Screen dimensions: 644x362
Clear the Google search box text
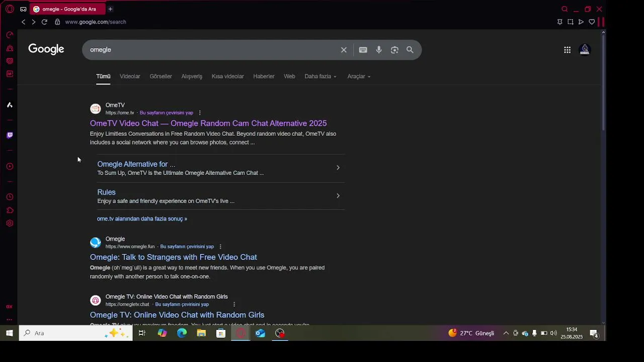tap(344, 50)
